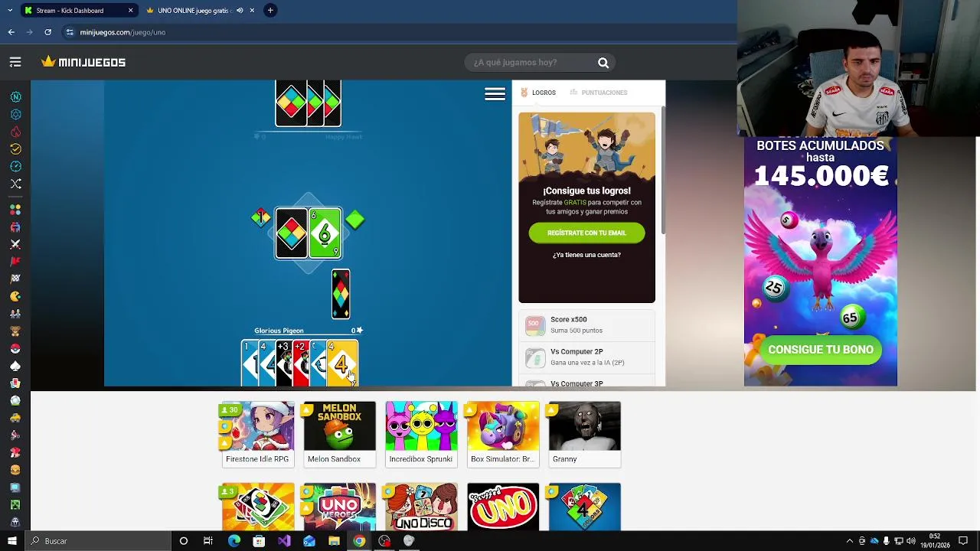The image size is (980, 551).
Task: Click the crossed swords sidebar icon
Action: click(x=15, y=244)
